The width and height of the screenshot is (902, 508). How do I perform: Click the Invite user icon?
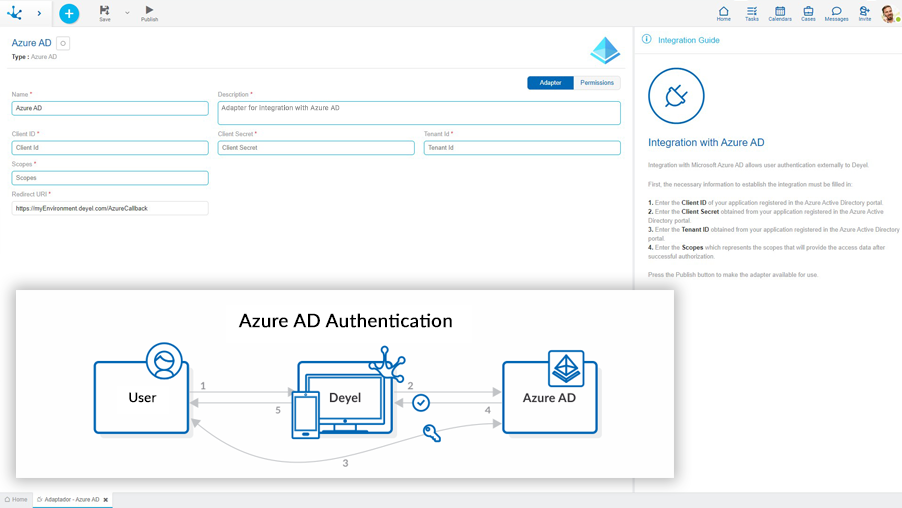pos(865,13)
